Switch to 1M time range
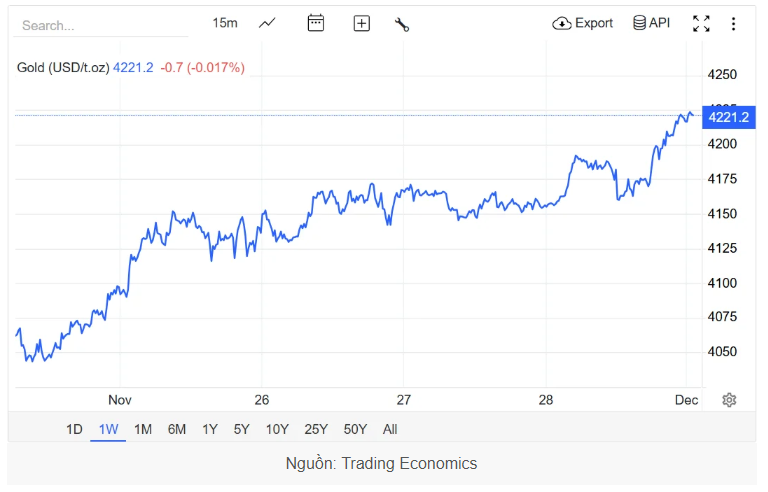Screen dimensions: 768x492 142,429
